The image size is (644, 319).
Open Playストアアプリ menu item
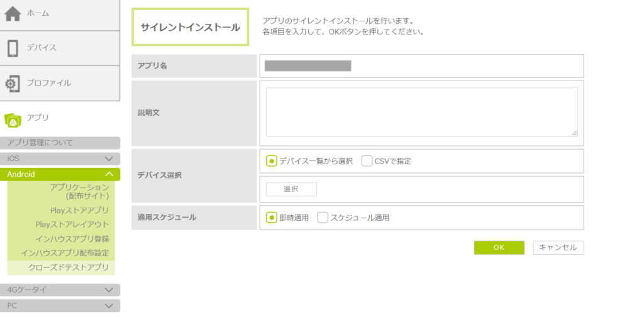tap(79, 210)
